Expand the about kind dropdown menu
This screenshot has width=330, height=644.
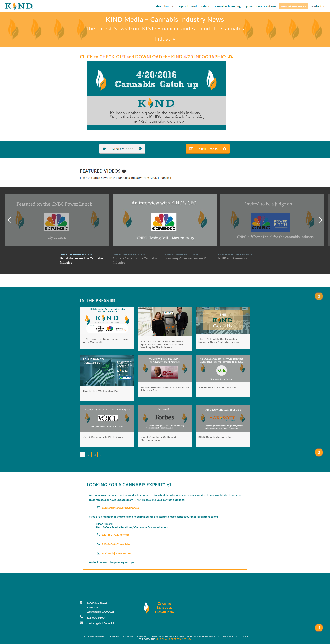(165, 6)
